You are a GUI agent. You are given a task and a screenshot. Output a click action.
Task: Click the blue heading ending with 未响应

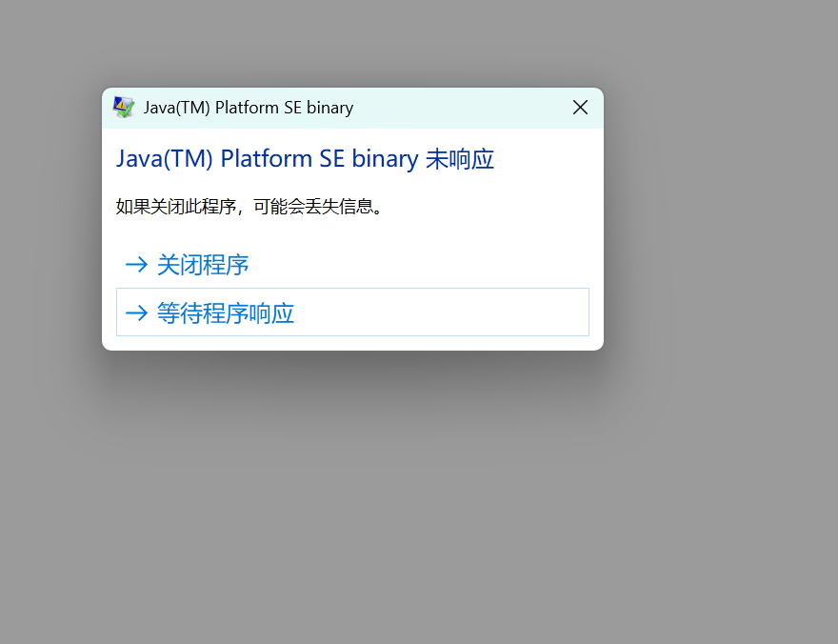point(305,159)
